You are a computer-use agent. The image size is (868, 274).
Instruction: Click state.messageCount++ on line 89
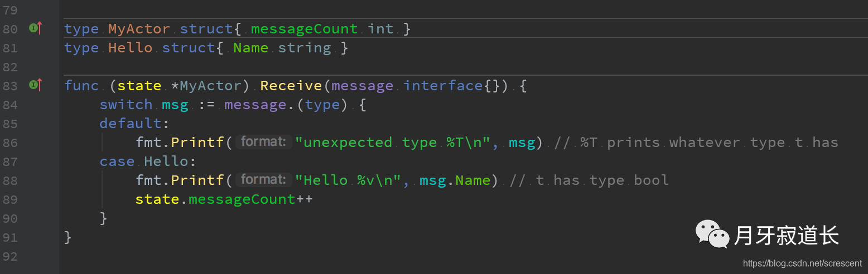click(224, 199)
